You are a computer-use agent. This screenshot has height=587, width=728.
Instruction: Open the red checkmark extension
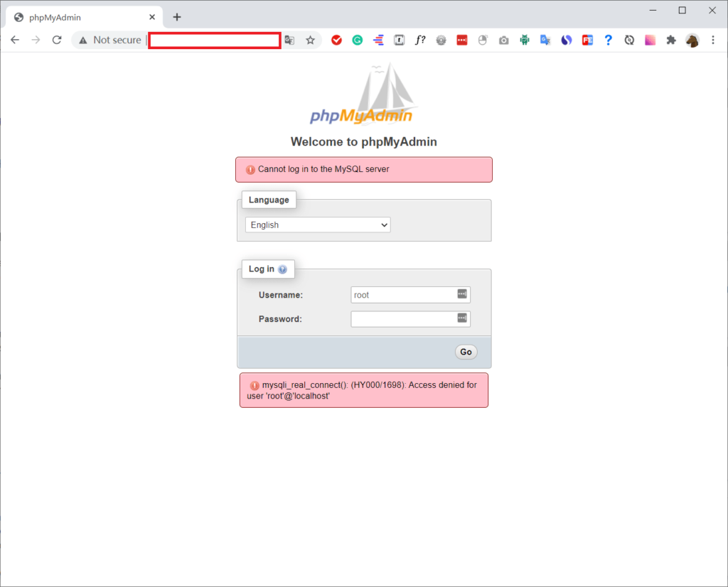[x=336, y=41]
